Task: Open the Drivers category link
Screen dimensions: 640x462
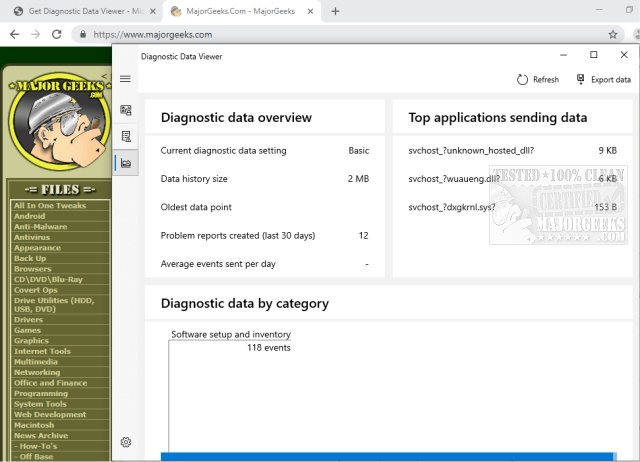Action: point(29,320)
